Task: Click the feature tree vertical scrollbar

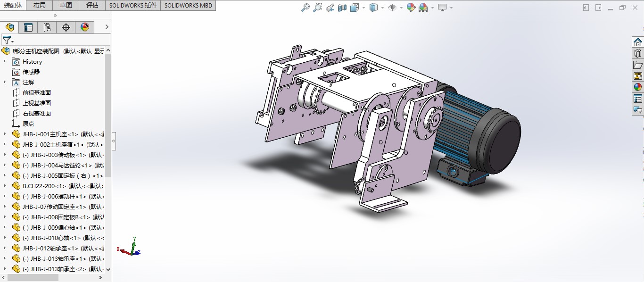Action: pos(108,116)
